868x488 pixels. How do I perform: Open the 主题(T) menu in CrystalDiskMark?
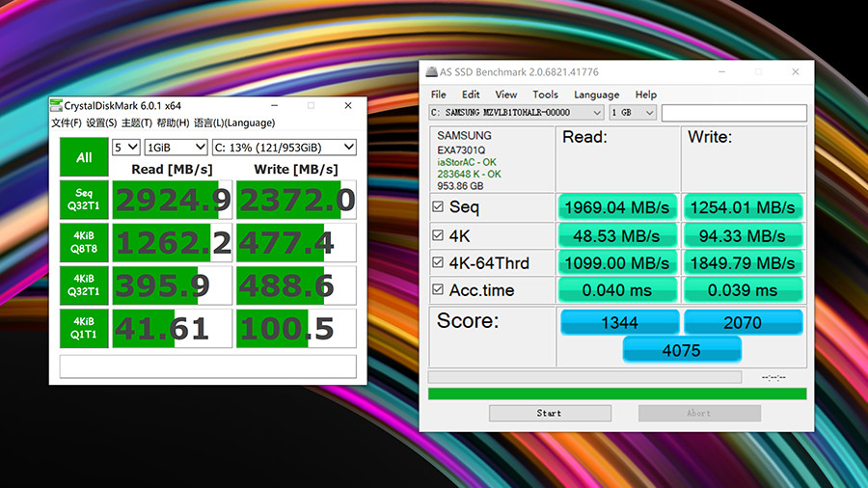[x=137, y=122]
